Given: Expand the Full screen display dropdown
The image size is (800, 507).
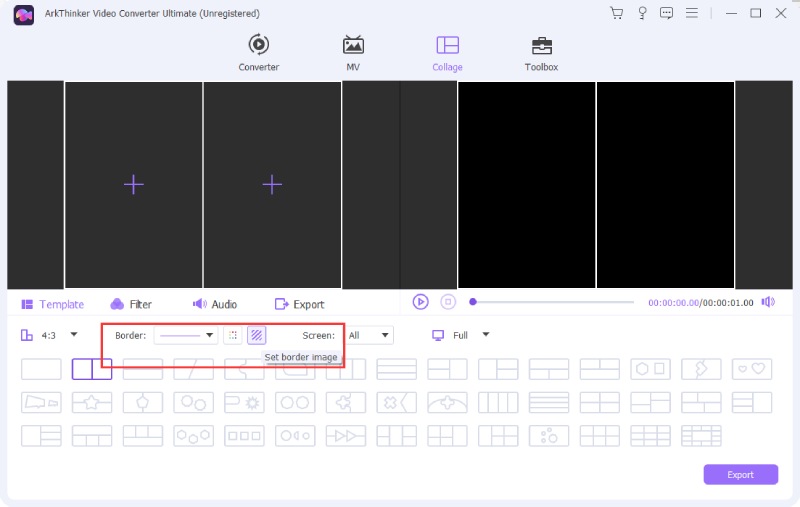Looking at the screenshot, I should coord(486,335).
